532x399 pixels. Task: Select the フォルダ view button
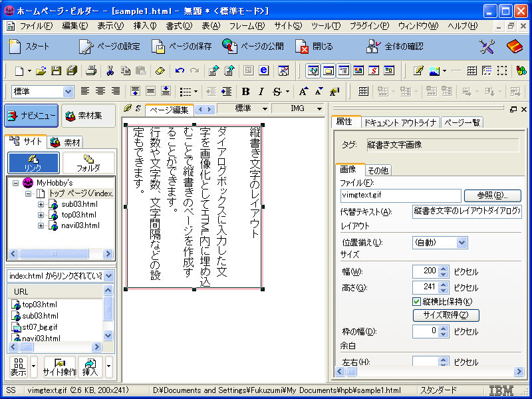click(x=88, y=163)
